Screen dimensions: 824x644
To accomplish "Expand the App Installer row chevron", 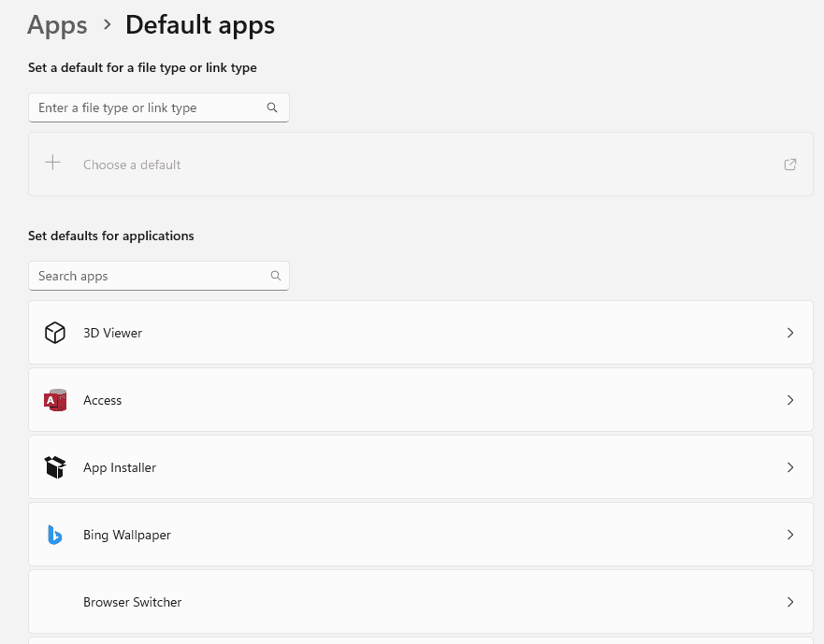I will point(789,467).
